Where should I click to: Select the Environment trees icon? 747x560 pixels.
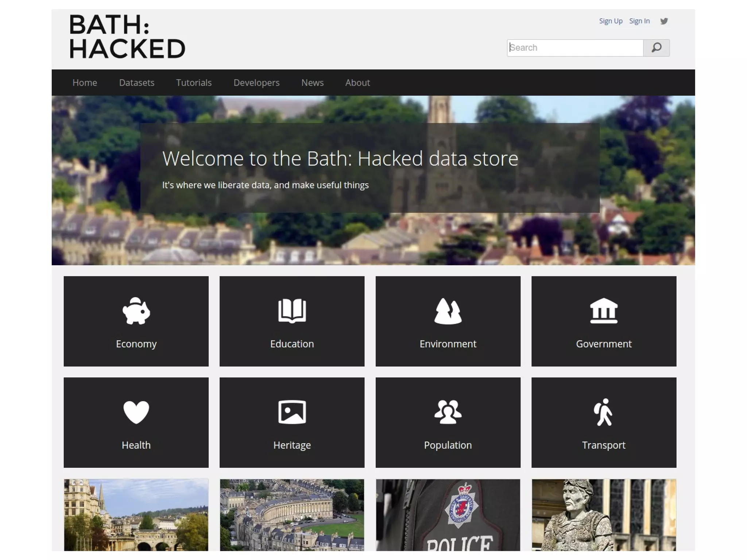point(448,311)
